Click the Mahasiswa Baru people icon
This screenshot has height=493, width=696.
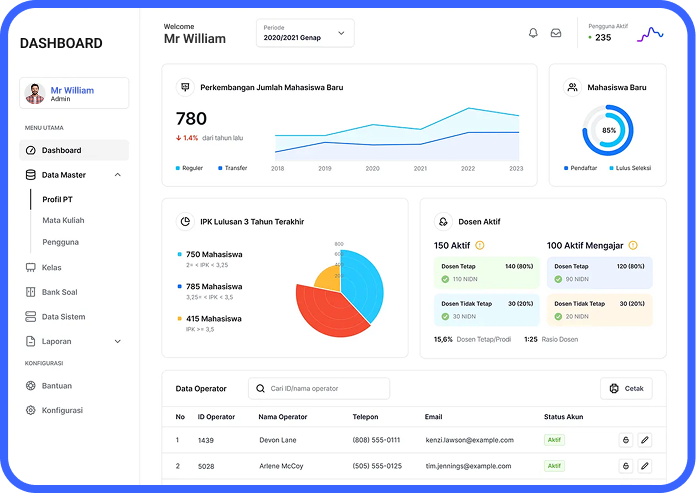pos(573,87)
